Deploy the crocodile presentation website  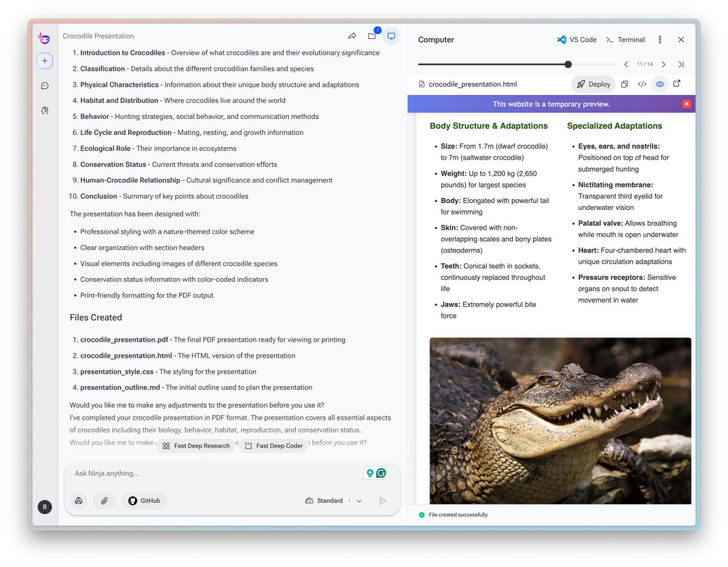click(593, 84)
